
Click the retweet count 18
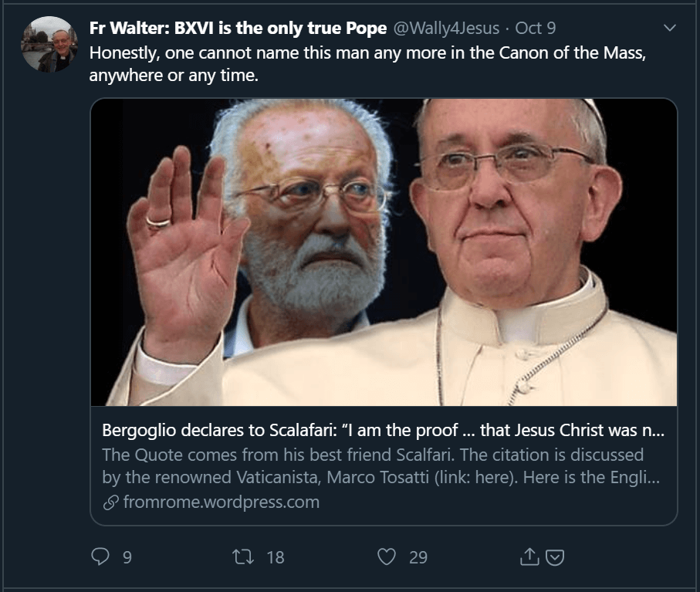(x=276, y=557)
